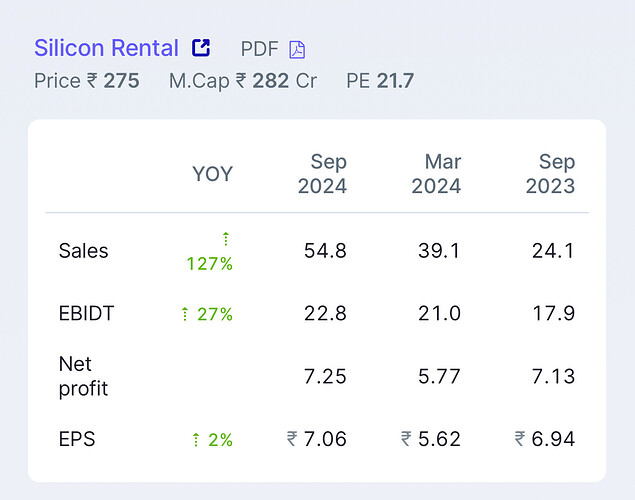The height and width of the screenshot is (500, 635).
Task: Click the 127% Sales YOY growth figure
Action: tap(209, 264)
